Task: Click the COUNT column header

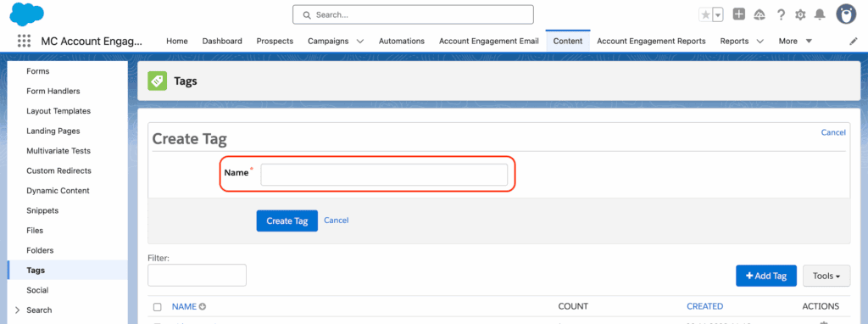Action: point(573,306)
